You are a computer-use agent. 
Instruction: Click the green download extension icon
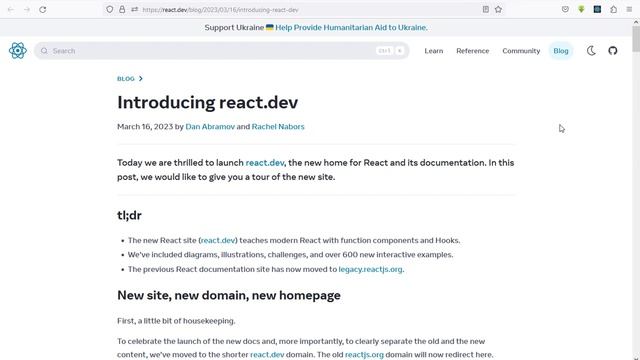[x=581, y=9]
